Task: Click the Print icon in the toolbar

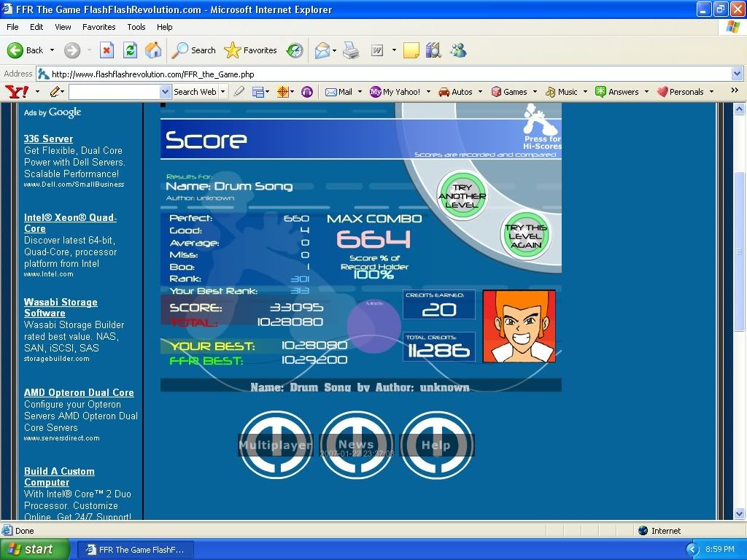Action: (x=351, y=50)
